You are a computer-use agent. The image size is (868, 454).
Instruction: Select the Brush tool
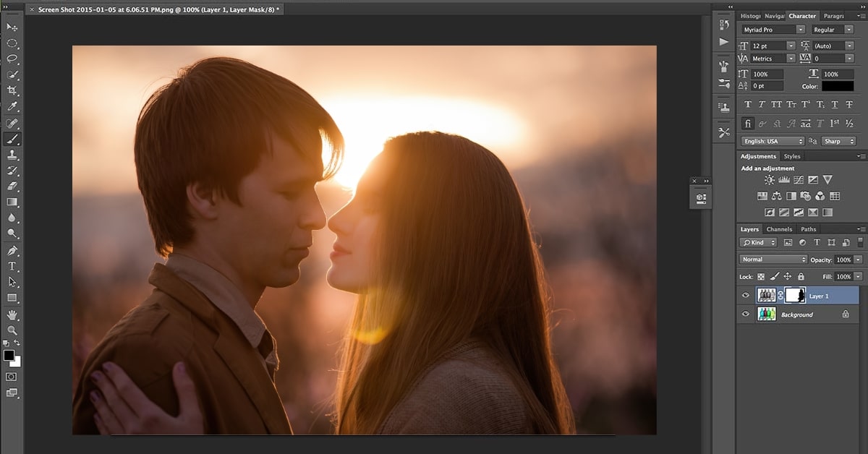click(12, 140)
